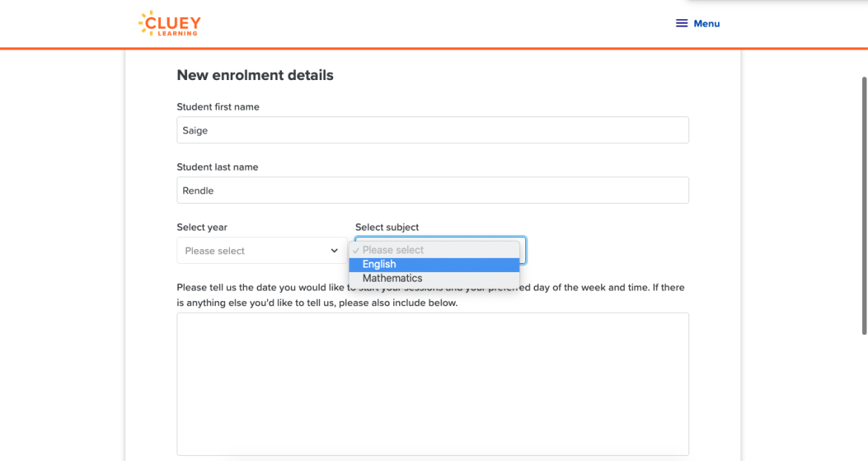Click the New enrolment details heading
The image size is (868, 461).
pyautogui.click(x=255, y=76)
